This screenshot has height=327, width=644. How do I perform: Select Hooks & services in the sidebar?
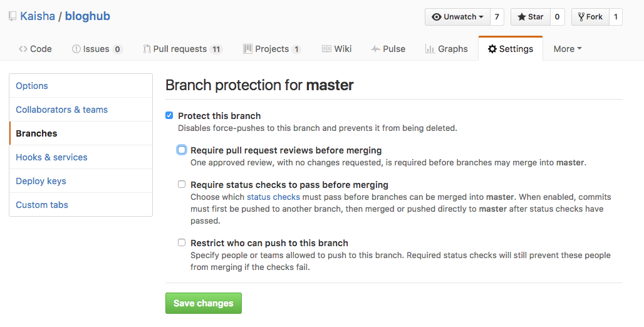click(x=52, y=157)
